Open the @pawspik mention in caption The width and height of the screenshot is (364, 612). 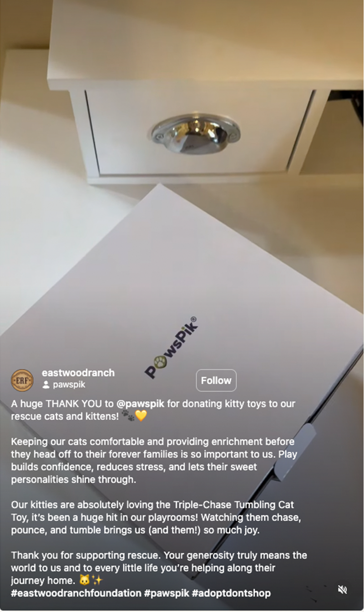pyautogui.click(x=141, y=403)
